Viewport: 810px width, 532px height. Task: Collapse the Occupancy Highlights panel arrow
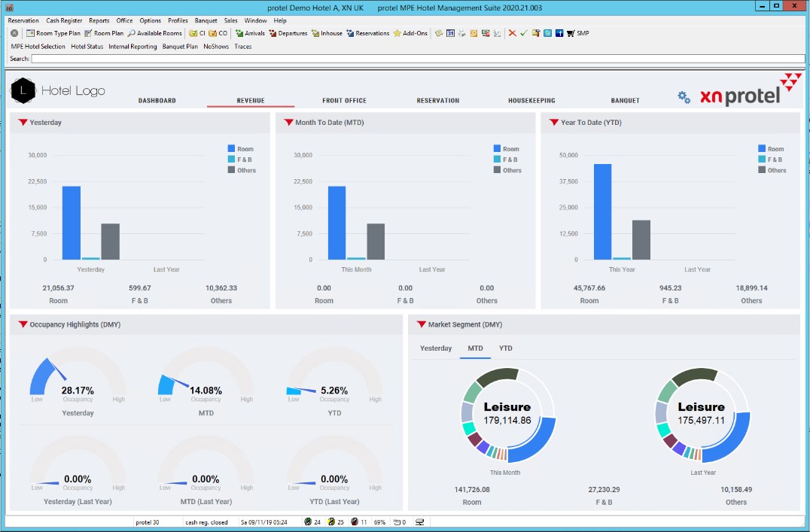pos(23,324)
